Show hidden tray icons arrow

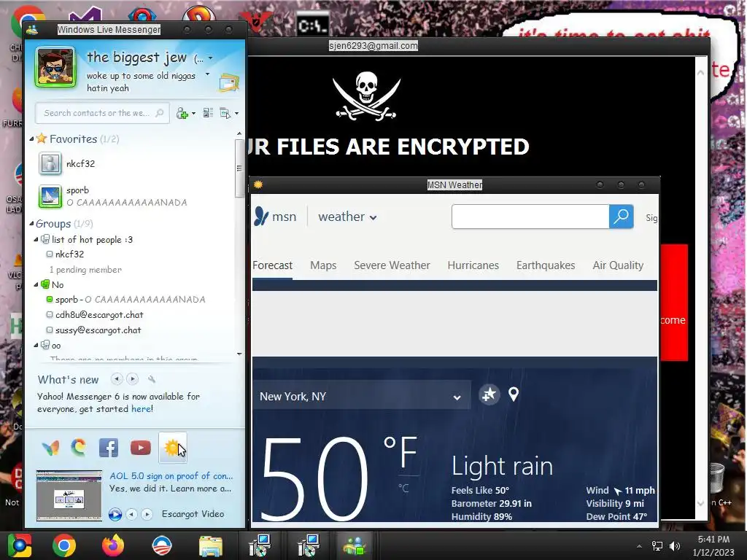(x=639, y=546)
